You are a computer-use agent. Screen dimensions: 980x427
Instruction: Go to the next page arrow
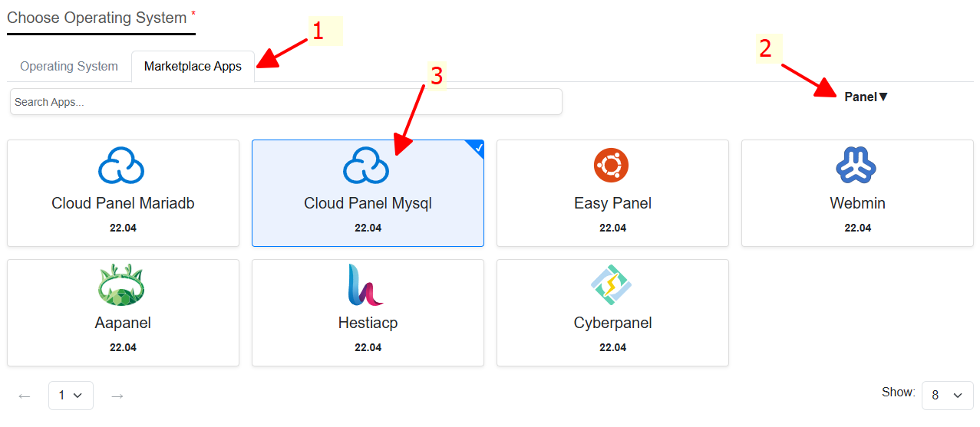pos(117,396)
